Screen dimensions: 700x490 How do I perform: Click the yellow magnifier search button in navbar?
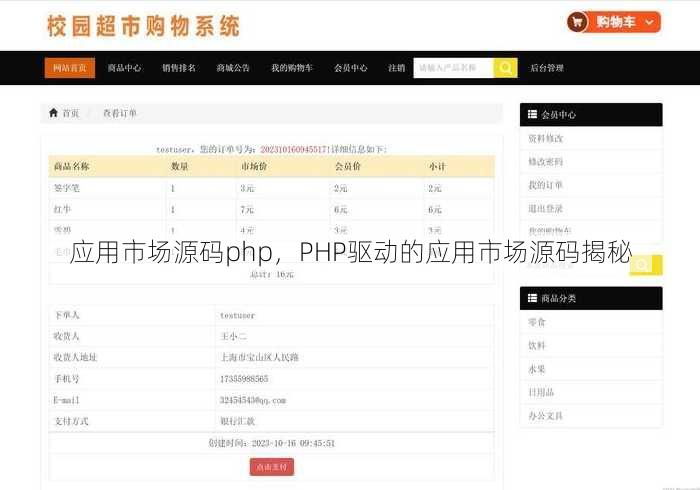pyautogui.click(x=506, y=68)
